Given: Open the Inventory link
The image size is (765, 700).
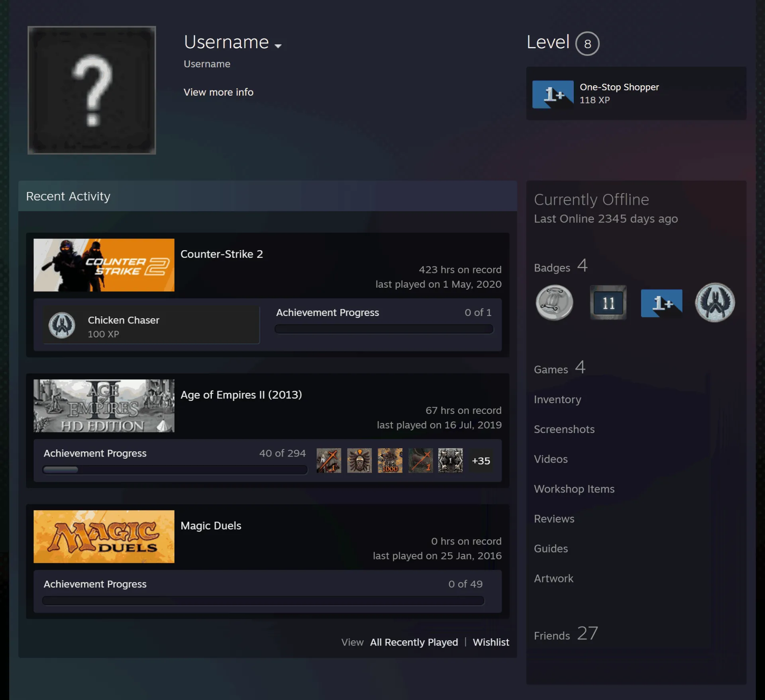Looking at the screenshot, I should pos(557,400).
